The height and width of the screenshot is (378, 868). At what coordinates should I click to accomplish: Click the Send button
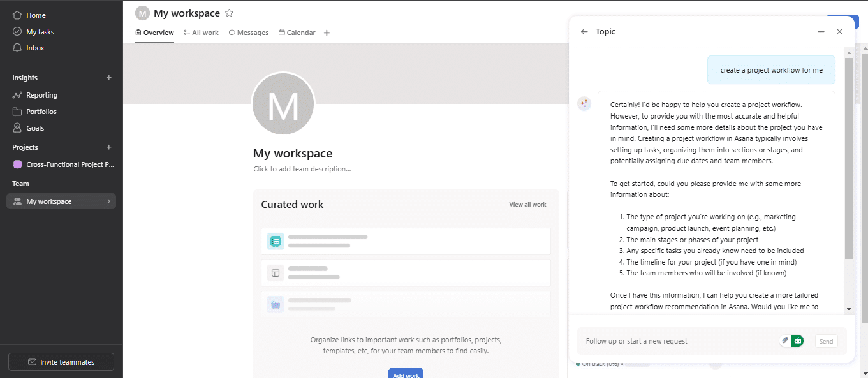coord(826,341)
